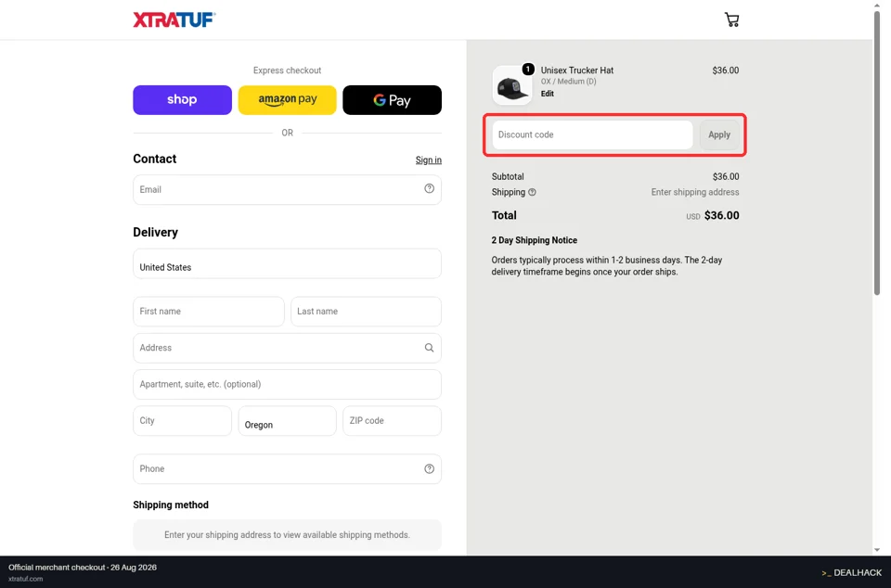Focus the Email input field
891x588 pixels.
(287, 189)
